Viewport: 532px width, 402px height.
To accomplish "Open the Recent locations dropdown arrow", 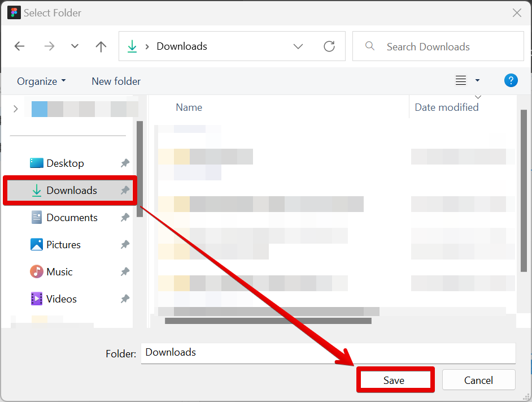I will 75,46.
